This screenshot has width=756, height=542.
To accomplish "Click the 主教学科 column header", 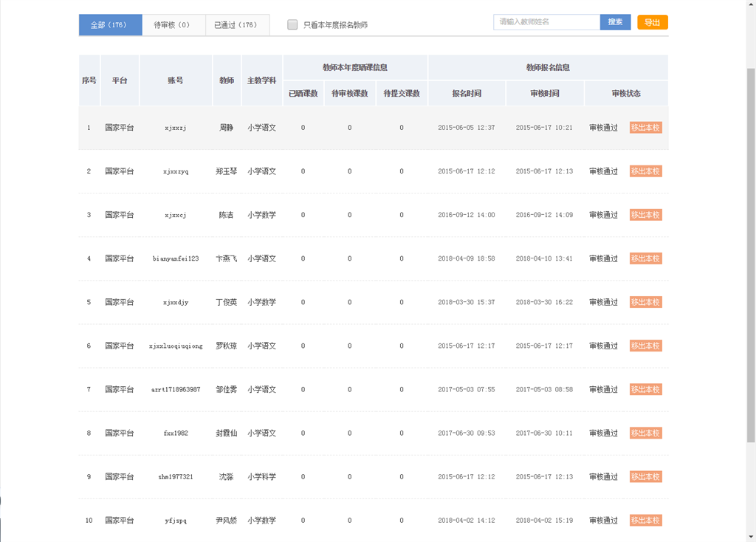I will [261, 80].
